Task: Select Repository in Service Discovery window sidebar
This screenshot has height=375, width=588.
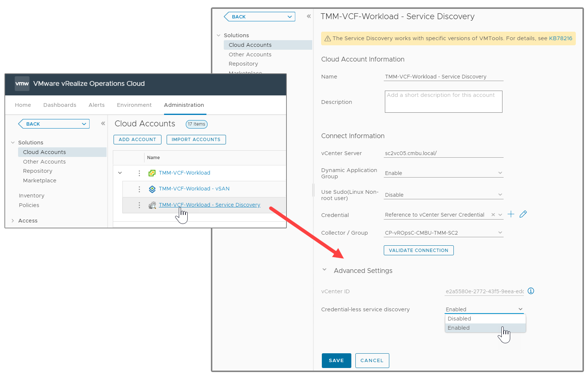Action: [243, 64]
